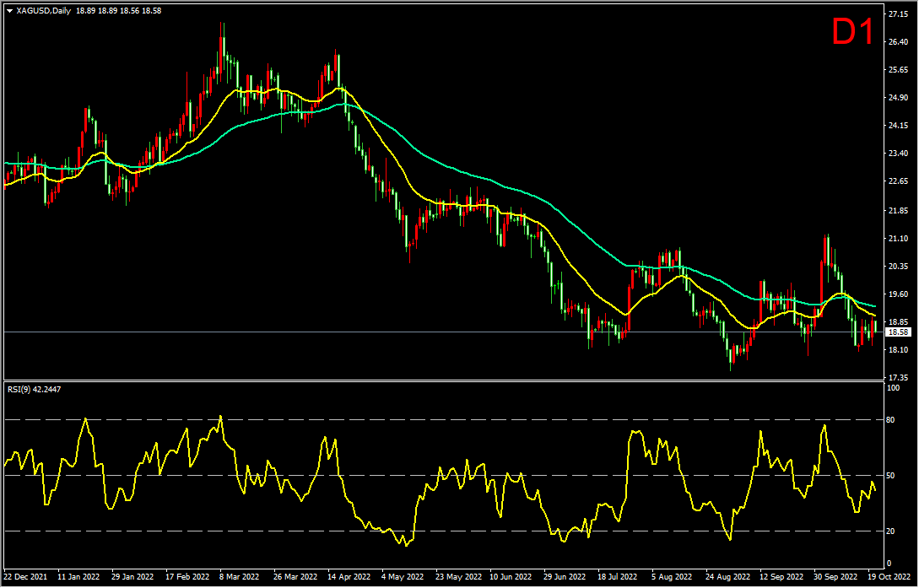The width and height of the screenshot is (919, 588).
Task: Click the 20.35 price scale label
Action: [x=899, y=267]
